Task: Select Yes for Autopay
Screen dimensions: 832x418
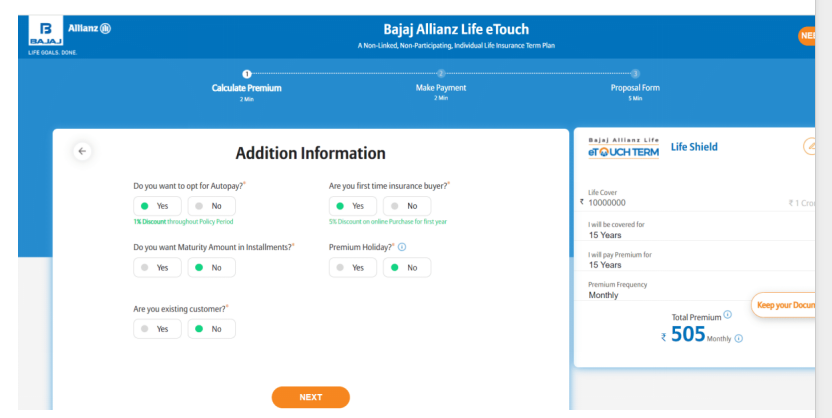Action: (x=157, y=206)
